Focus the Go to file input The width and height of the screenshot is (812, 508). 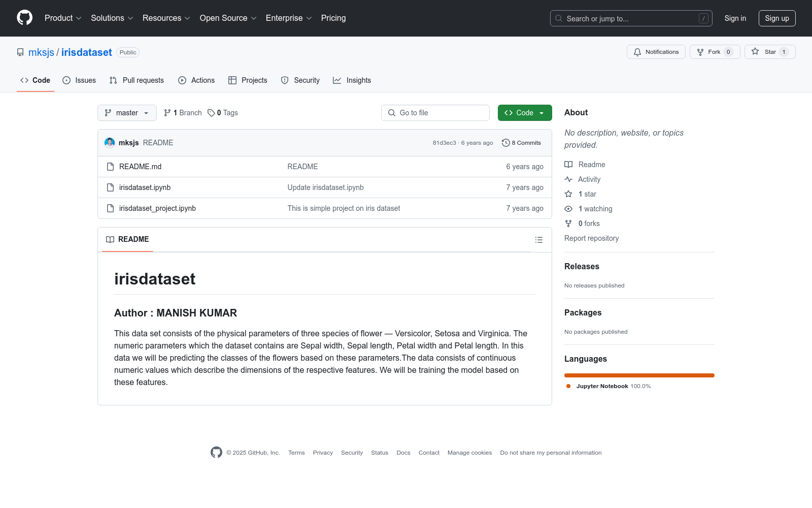(435, 113)
